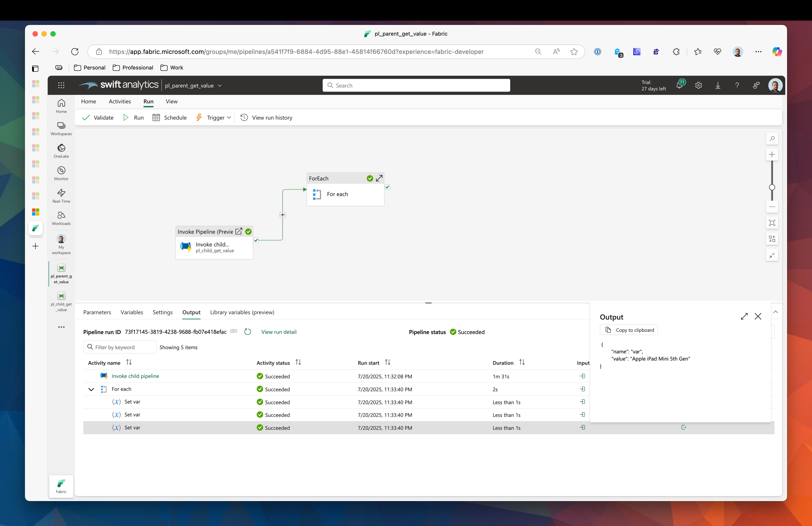Image resolution: width=812 pixels, height=526 pixels.
Task: Open Invoke child pipeline activity link
Action: (135, 376)
